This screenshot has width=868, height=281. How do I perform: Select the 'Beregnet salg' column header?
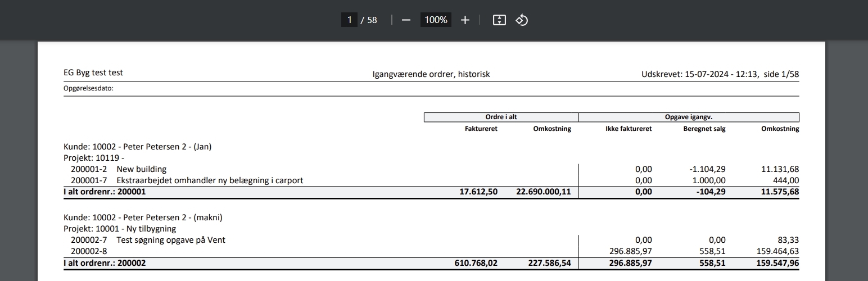point(704,129)
